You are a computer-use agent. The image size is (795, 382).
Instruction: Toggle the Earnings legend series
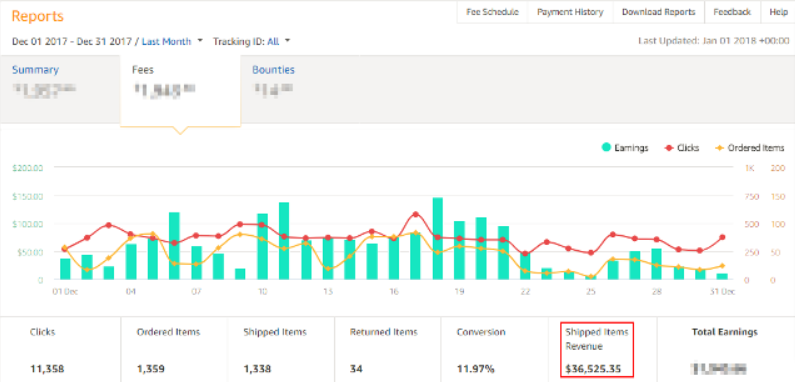(625, 148)
